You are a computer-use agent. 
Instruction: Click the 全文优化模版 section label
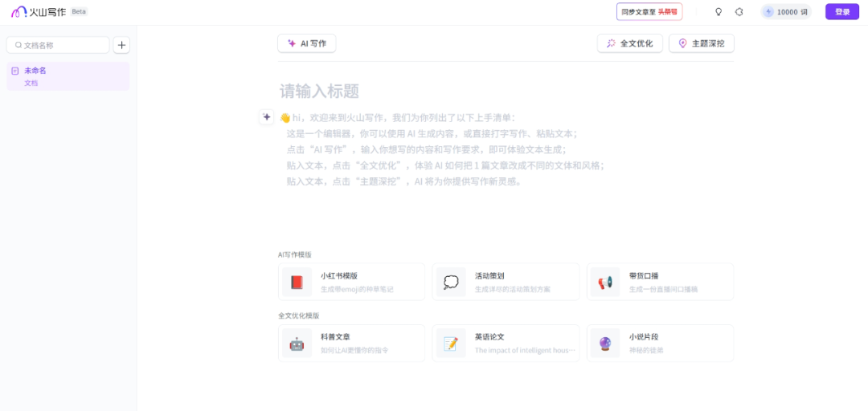(x=298, y=315)
